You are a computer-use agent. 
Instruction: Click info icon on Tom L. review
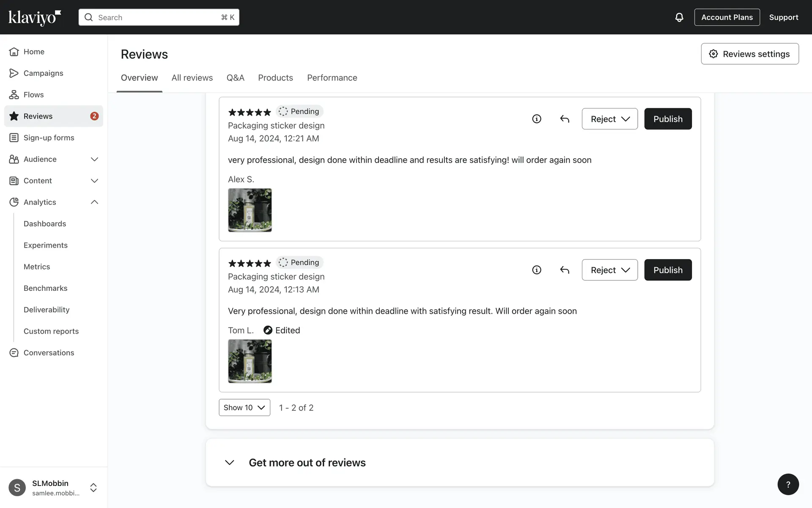point(536,270)
